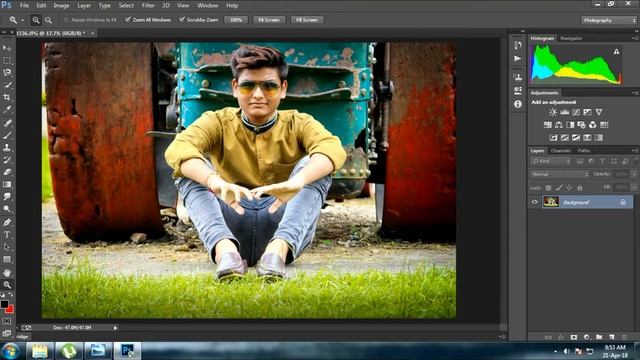The width and height of the screenshot is (640, 360).
Task: Click the delete layer trash icon
Action: 624,337
